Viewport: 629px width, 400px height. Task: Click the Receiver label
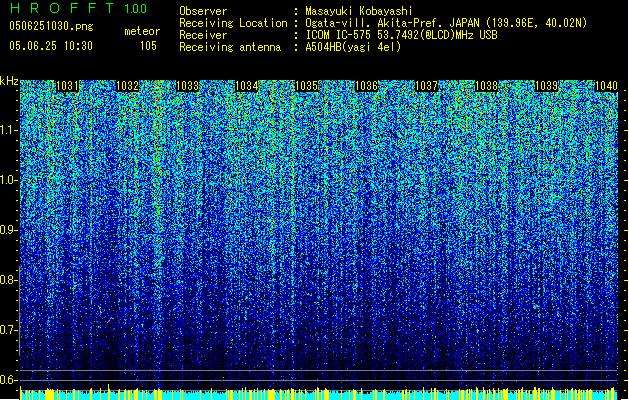[203, 35]
